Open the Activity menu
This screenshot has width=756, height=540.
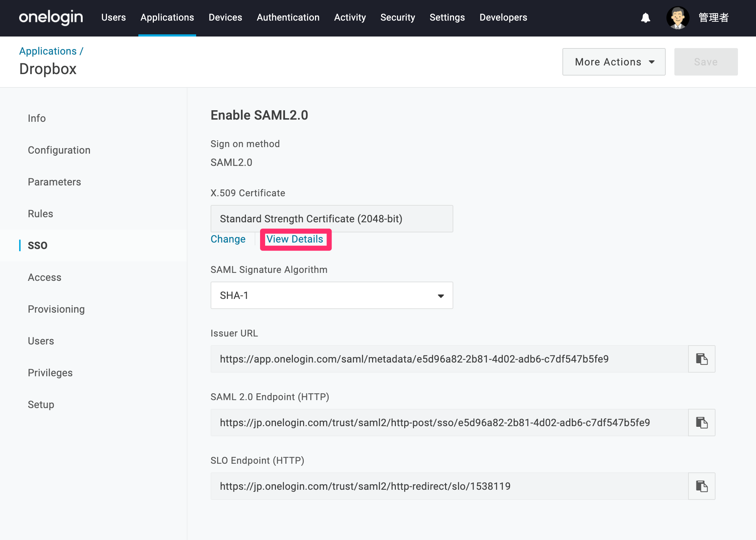coord(350,17)
